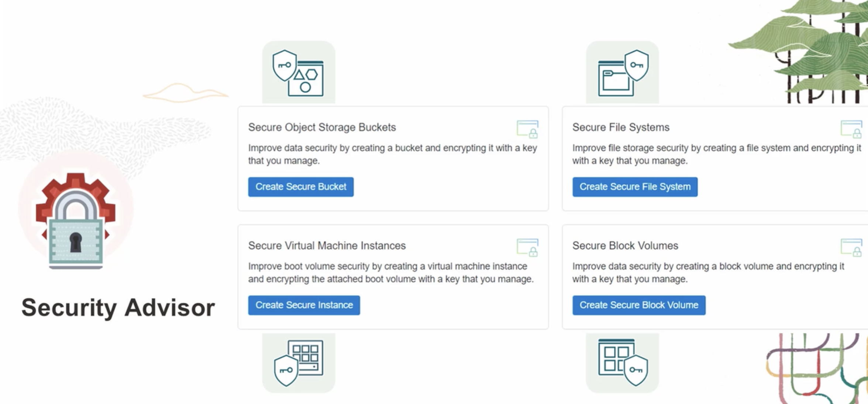The width and height of the screenshot is (868, 404).
Task: Click the green leafy tree illustration
Action: point(812,52)
